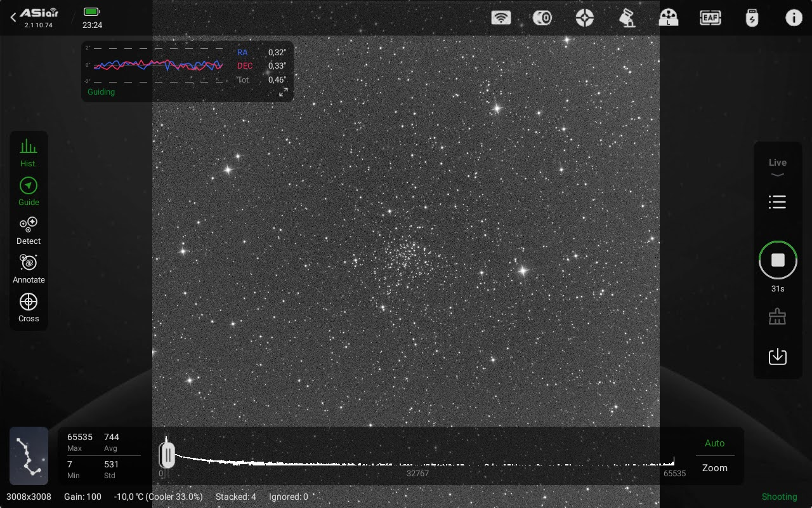Open the filter wheel settings
Image resolution: width=812 pixels, height=508 pixels.
click(669, 18)
